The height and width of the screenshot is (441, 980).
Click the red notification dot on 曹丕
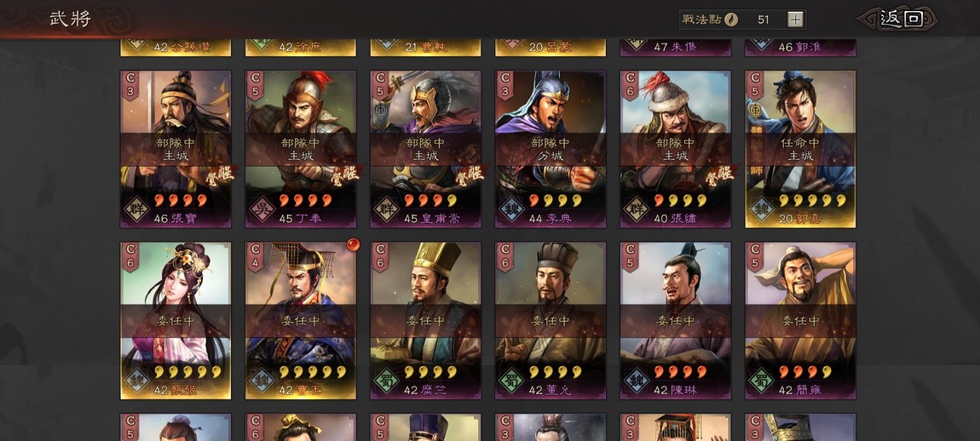[x=353, y=244]
